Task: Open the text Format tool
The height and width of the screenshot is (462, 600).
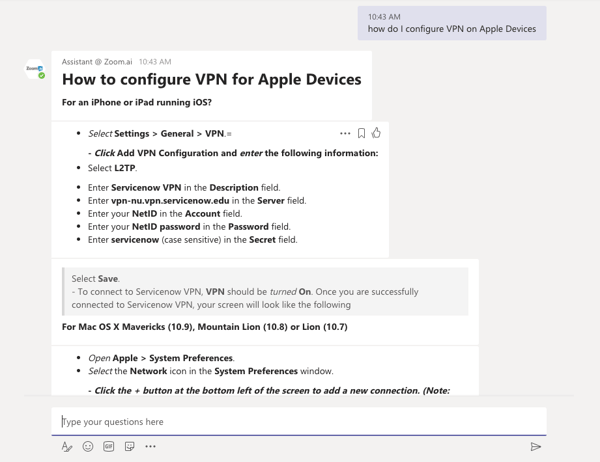Action: (x=67, y=446)
